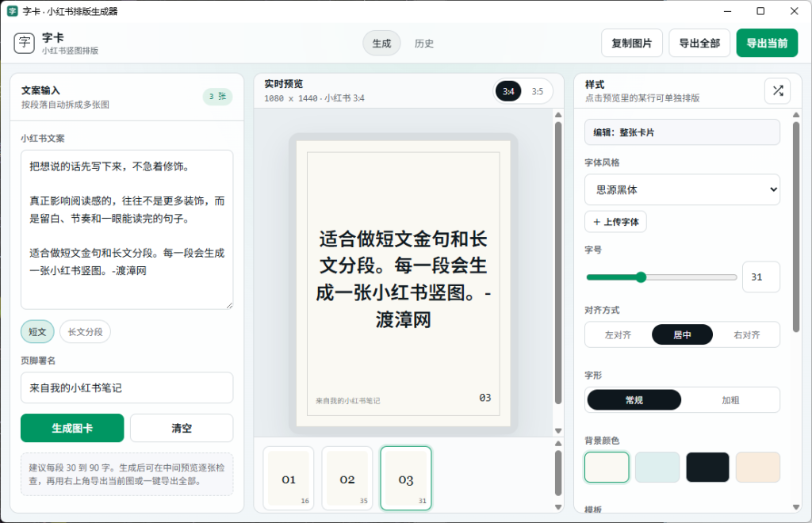The width and height of the screenshot is (812, 523).
Task: Choose the 短文 mode chip
Action: coord(37,331)
